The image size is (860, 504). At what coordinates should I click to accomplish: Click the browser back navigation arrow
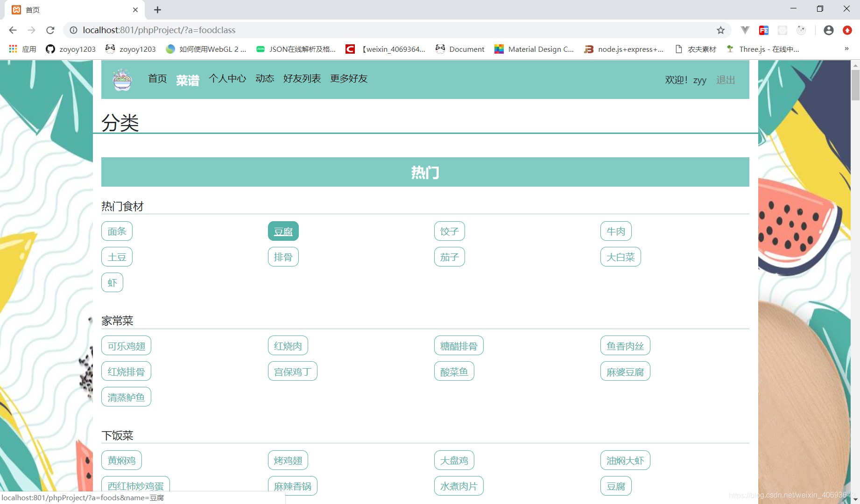coord(13,30)
